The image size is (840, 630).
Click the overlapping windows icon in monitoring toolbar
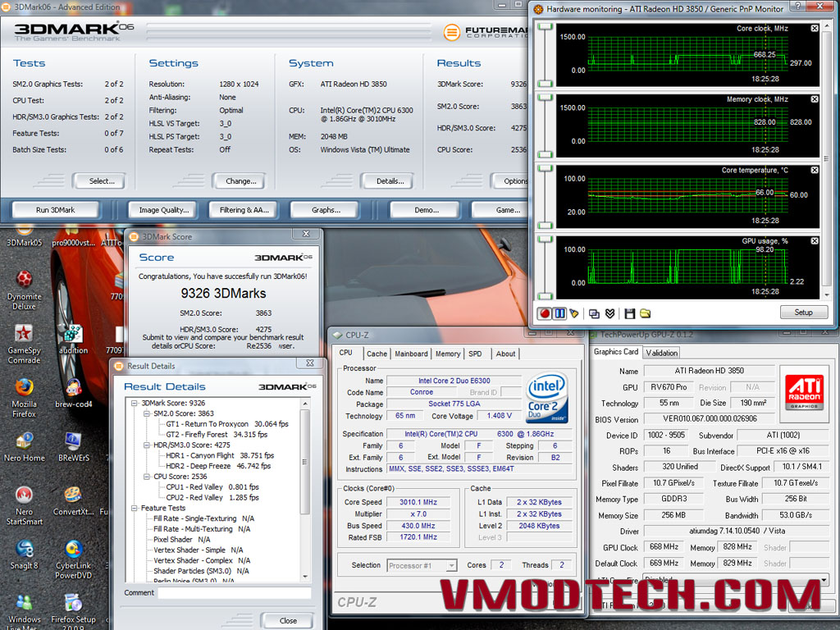(x=594, y=313)
